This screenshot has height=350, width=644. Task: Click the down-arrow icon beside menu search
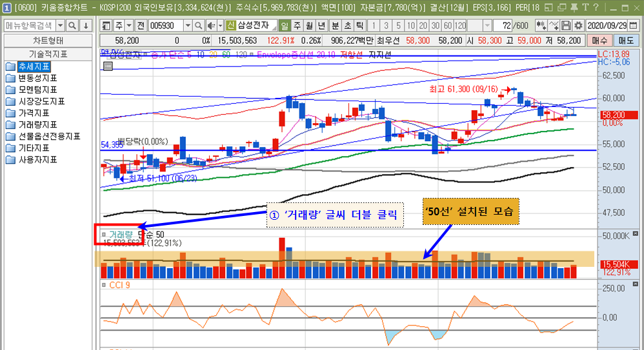coord(86,26)
